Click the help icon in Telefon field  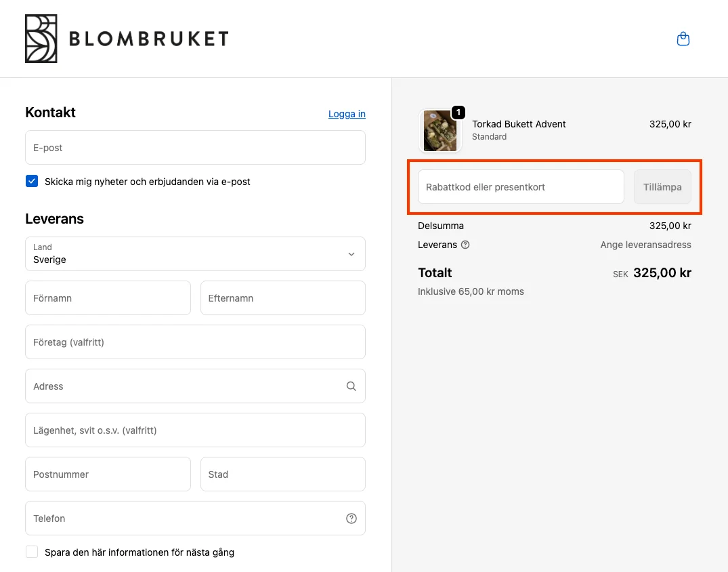pyautogui.click(x=351, y=518)
